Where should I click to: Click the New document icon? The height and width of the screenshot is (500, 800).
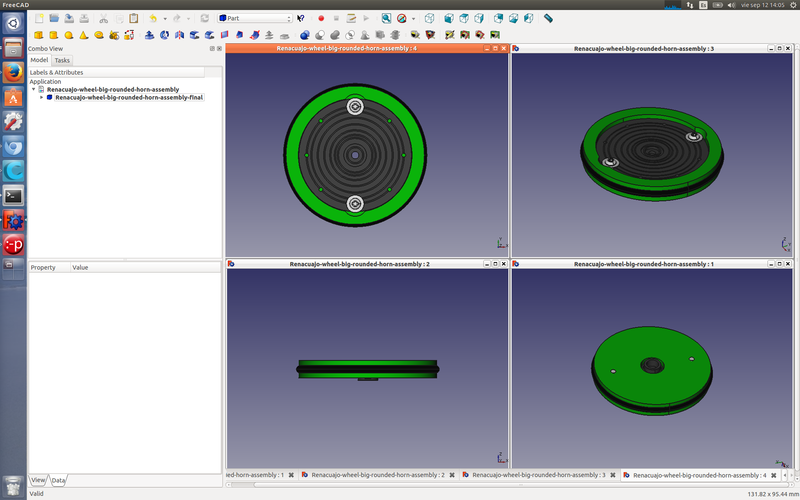click(39, 18)
